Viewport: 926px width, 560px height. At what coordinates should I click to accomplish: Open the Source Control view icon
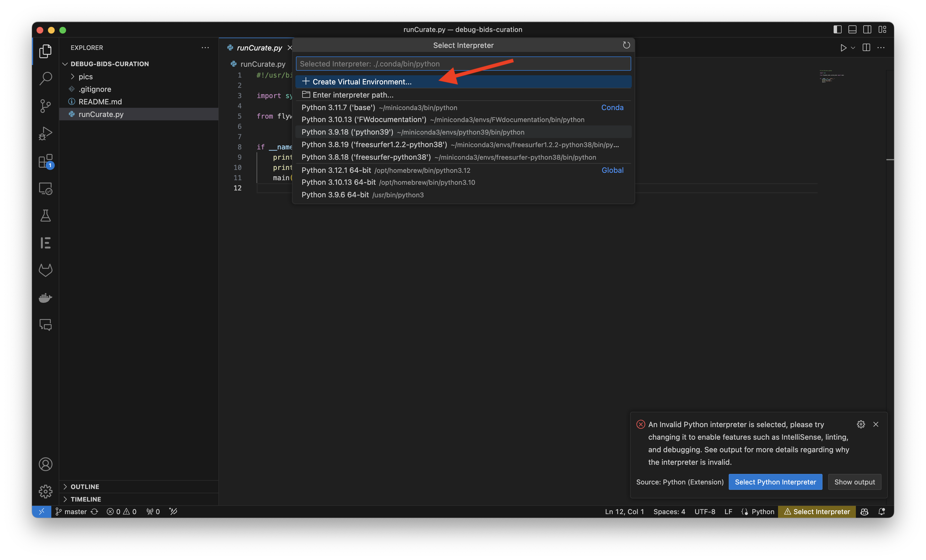46,105
